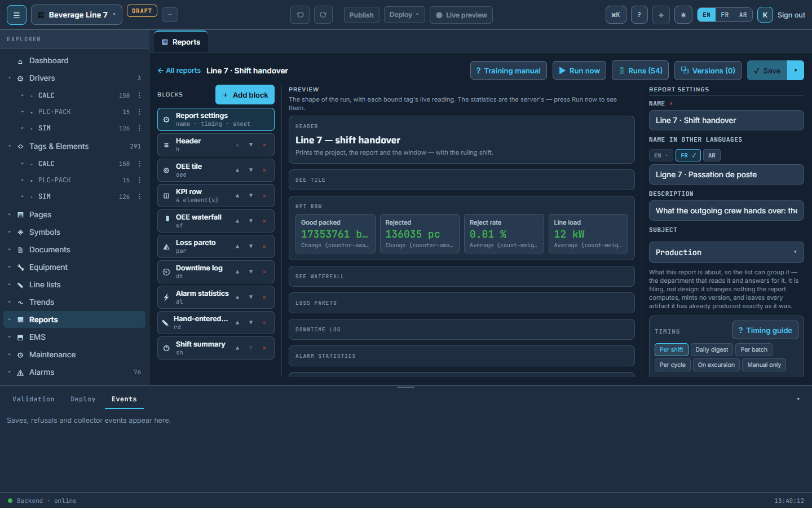Select On excursion timing
The width and height of the screenshot is (812, 508).
coord(716,365)
